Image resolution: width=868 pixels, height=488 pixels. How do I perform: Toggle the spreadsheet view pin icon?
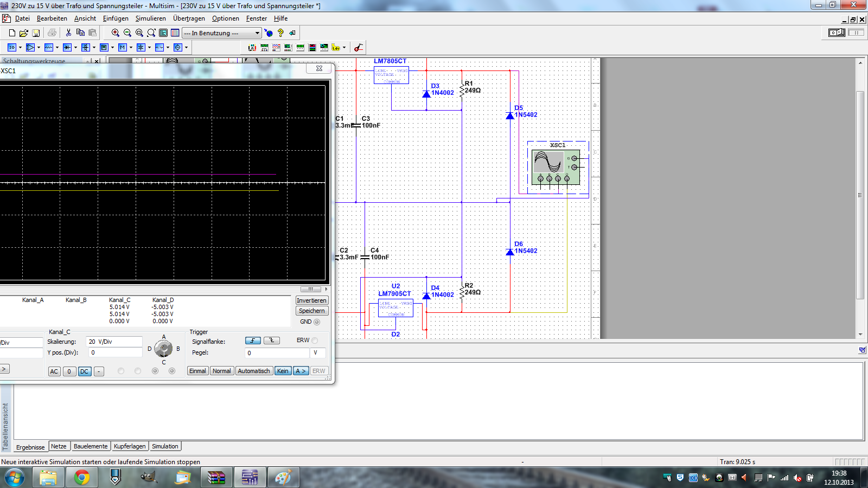tap(862, 350)
